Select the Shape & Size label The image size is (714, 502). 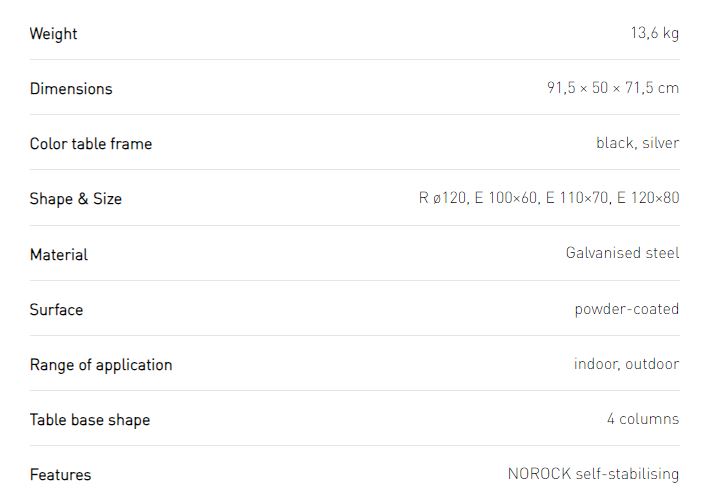click(x=76, y=199)
